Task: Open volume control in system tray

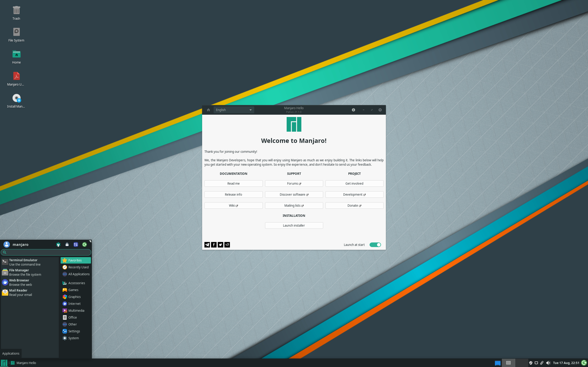Action: click(x=548, y=363)
